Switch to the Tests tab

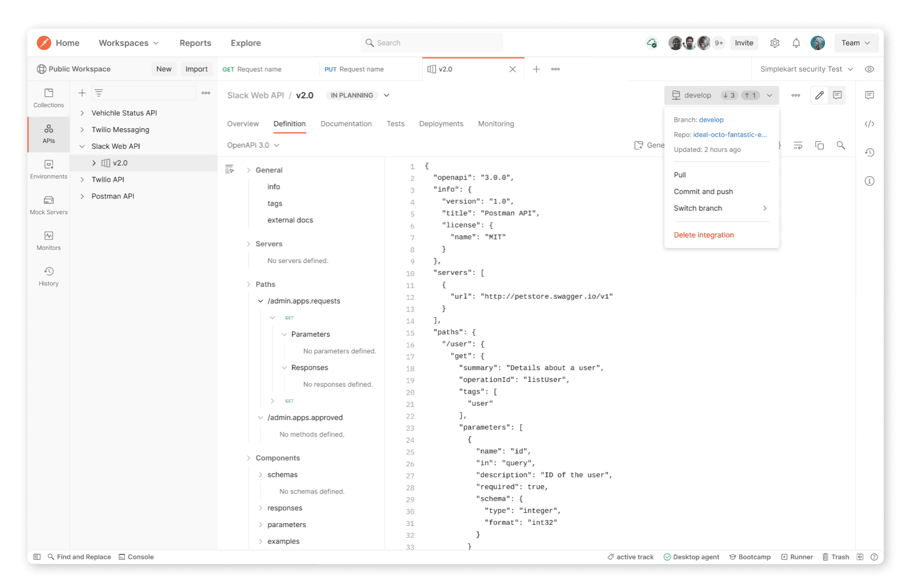(395, 124)
